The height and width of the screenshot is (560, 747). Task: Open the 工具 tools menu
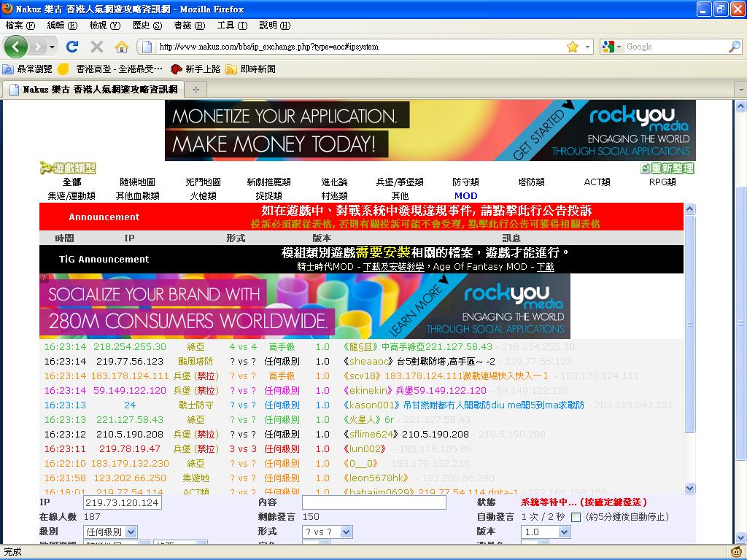tap(232, 26)
